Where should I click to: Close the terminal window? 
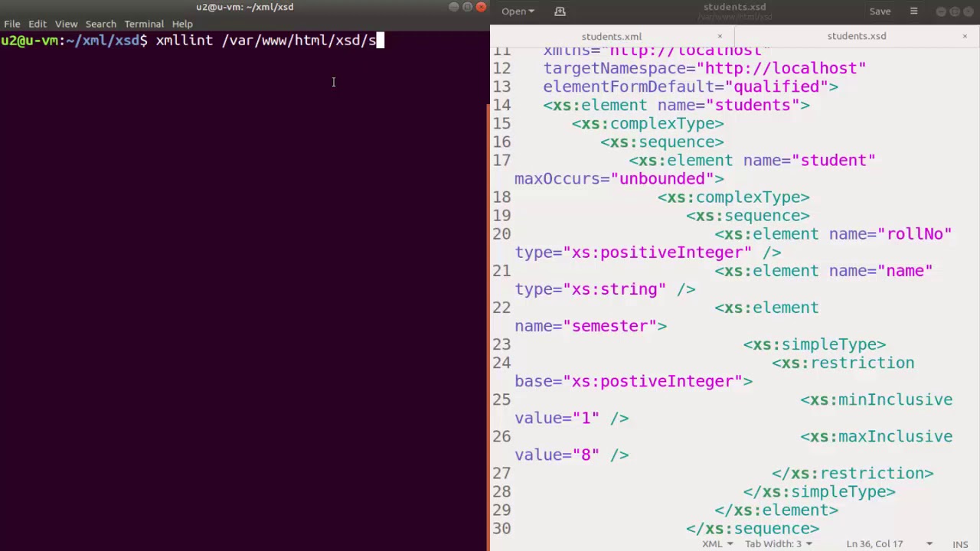pyautogui.click(x=481, y=7)
